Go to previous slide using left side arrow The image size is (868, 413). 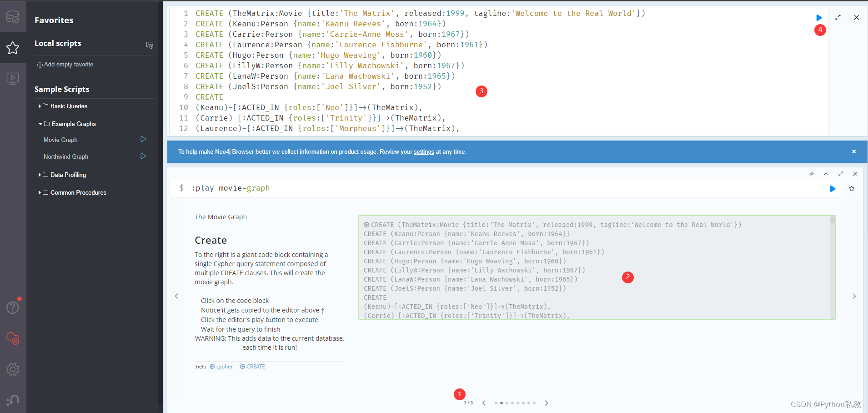coord(177,296)
